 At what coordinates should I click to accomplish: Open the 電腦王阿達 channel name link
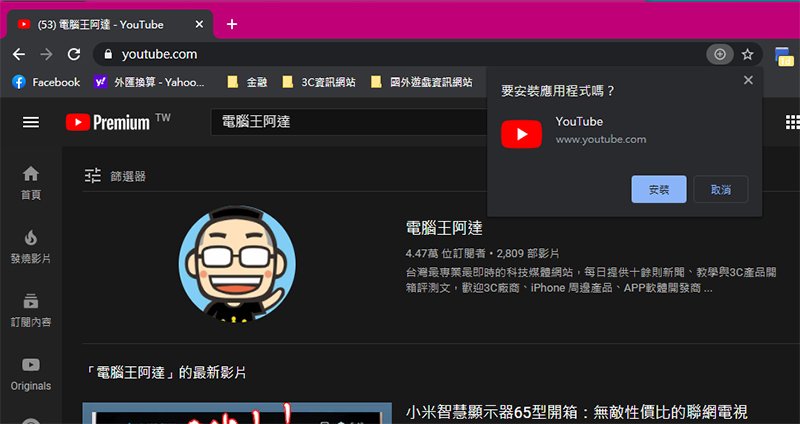(444, 228)
